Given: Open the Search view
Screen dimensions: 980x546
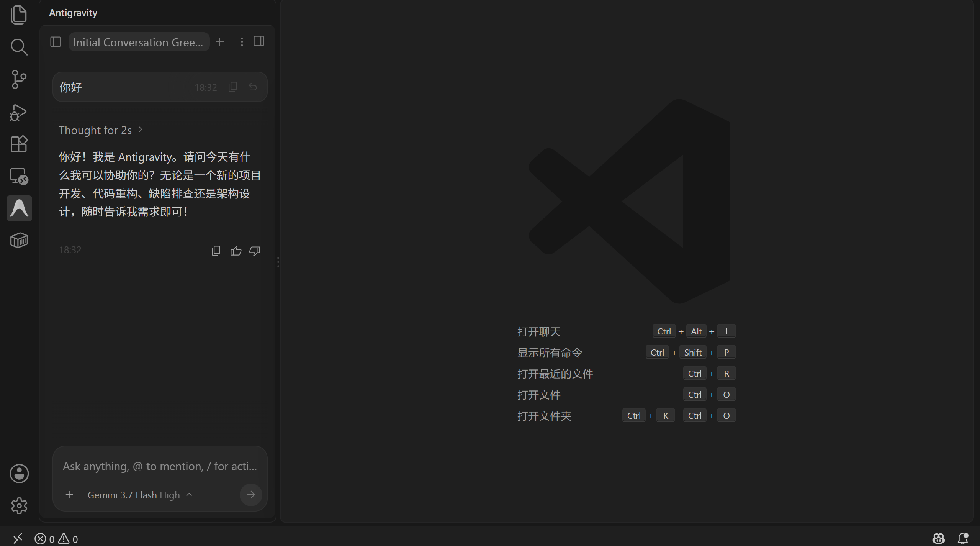Looking at the screenshot, I should point(19,47).
